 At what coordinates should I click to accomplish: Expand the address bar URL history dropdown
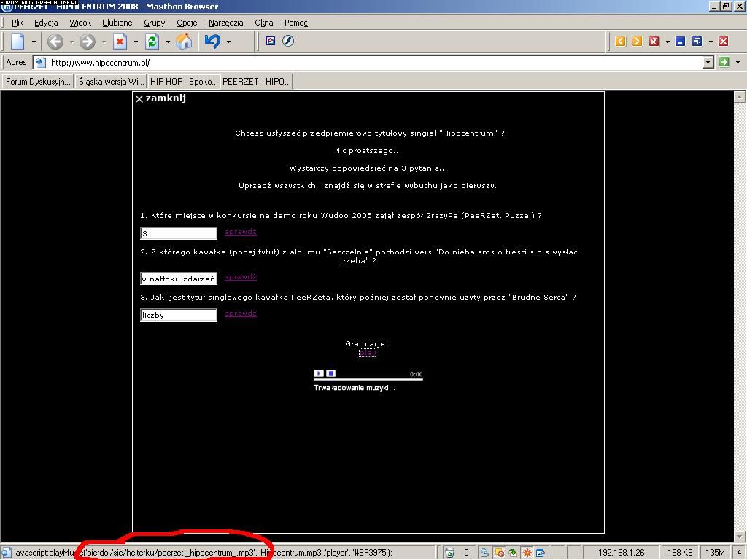click(x=708, y=62)
